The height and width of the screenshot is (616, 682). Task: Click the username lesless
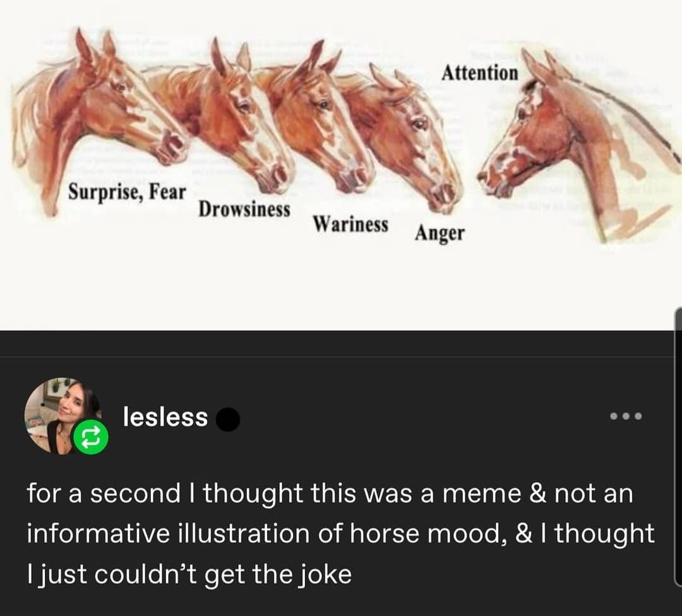pyautogui.click(x=165, y=416)
